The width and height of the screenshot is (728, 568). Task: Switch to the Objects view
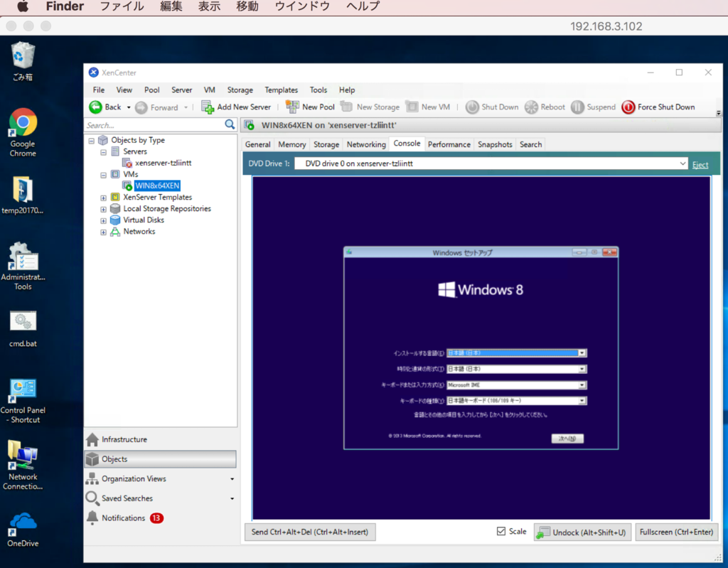tap(160, 459)
